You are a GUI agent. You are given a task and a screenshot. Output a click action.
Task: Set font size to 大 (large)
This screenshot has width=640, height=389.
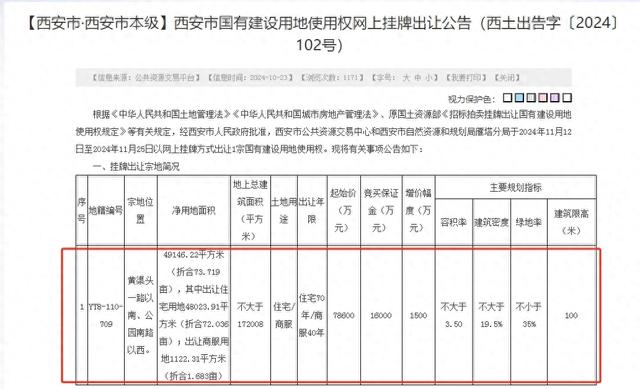click(405, 78)
